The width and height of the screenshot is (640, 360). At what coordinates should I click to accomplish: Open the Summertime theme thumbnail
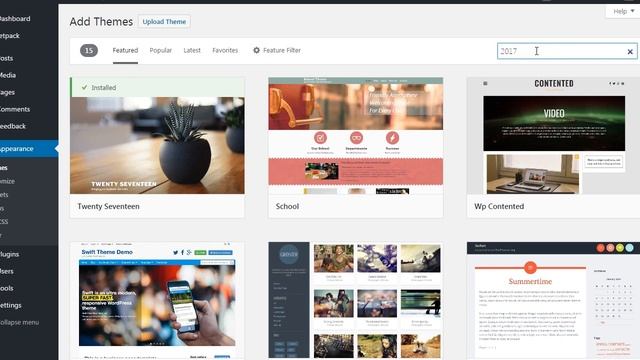(553, 301)
